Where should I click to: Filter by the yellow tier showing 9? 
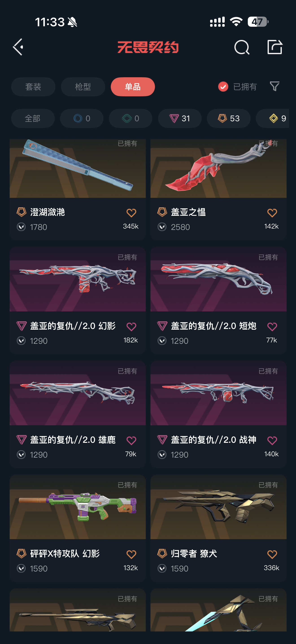tap(272, 118)
